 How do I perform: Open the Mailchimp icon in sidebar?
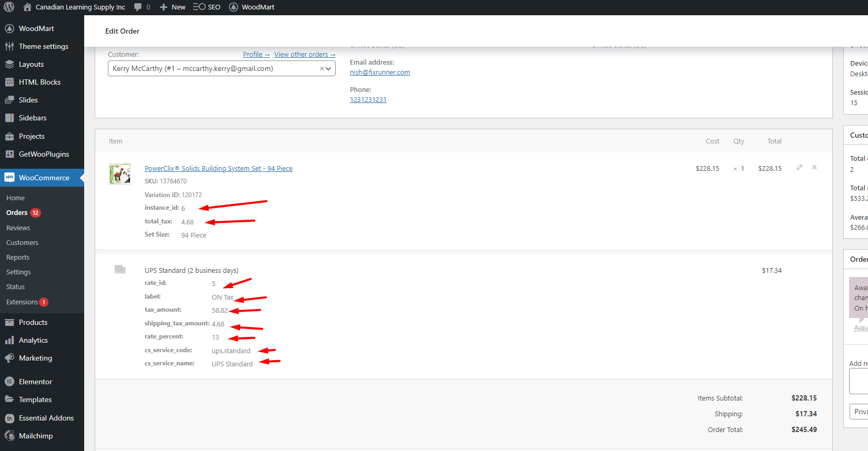pyautogui.click(x=9, y=436)
